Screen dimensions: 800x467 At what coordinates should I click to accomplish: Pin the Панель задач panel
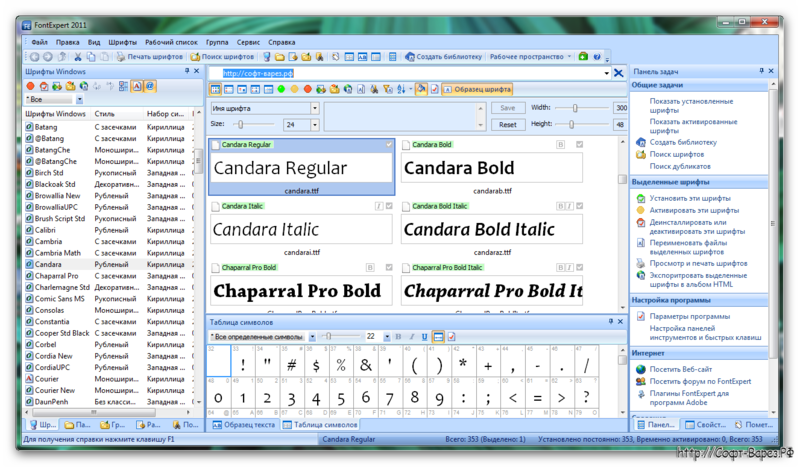coord(761,71)
